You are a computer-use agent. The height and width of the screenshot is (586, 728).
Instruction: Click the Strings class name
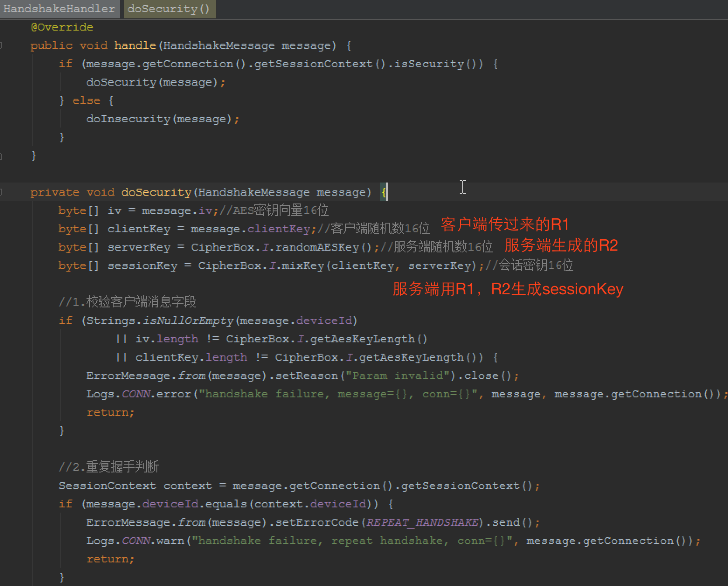[111, 321]
